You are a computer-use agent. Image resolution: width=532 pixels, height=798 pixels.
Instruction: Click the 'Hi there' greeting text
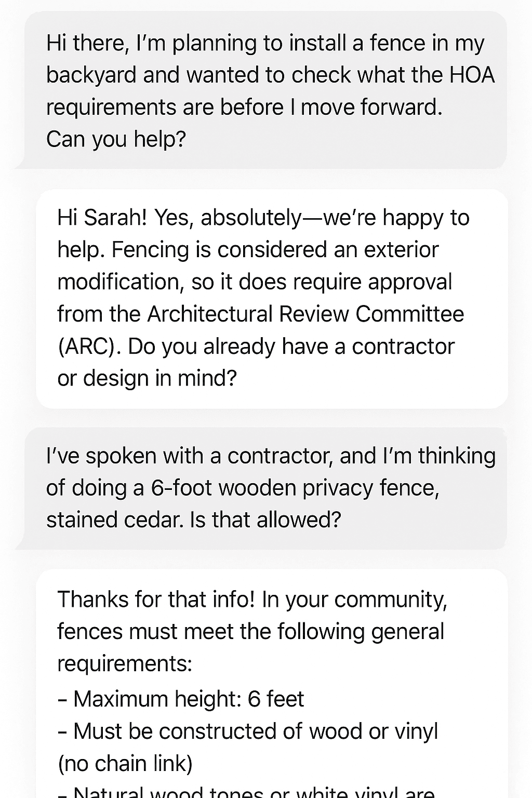pos(86,43)
